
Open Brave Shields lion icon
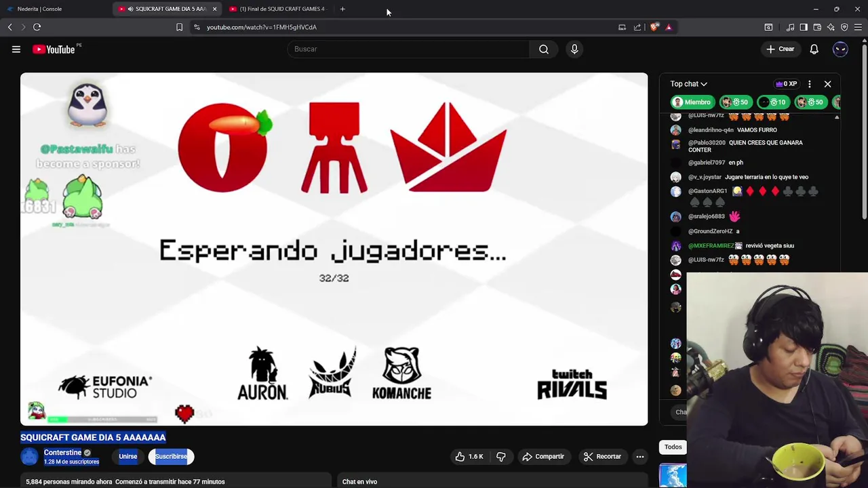tap(654, 27)
